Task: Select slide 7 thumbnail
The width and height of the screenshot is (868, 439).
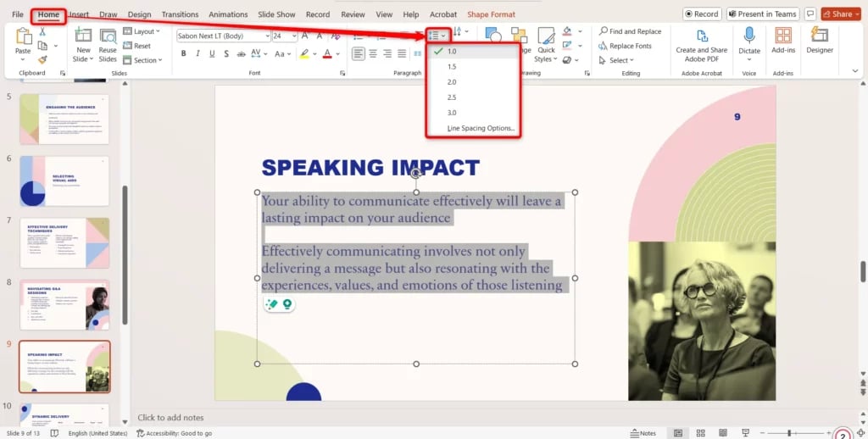Action: (64, 242)
